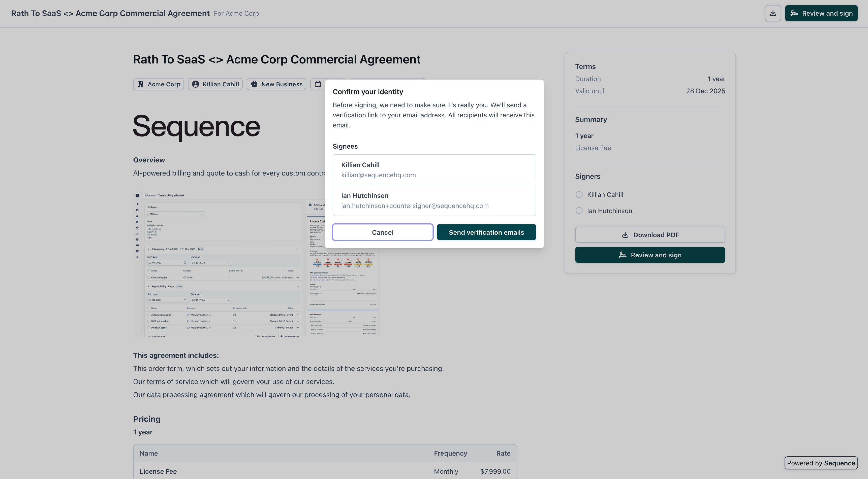868x479 pixels.
Task: Toggle Ian Hutchinson signer status circle
Action: [579, 211]
